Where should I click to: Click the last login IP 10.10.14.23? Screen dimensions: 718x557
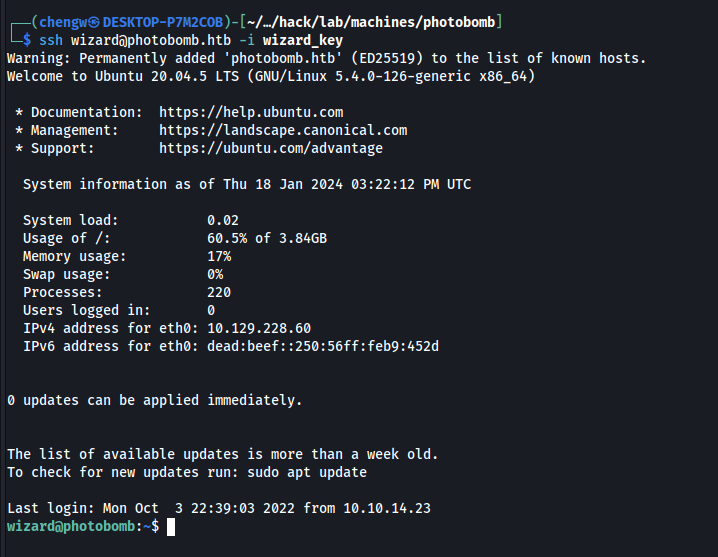(x=387, y=508)
